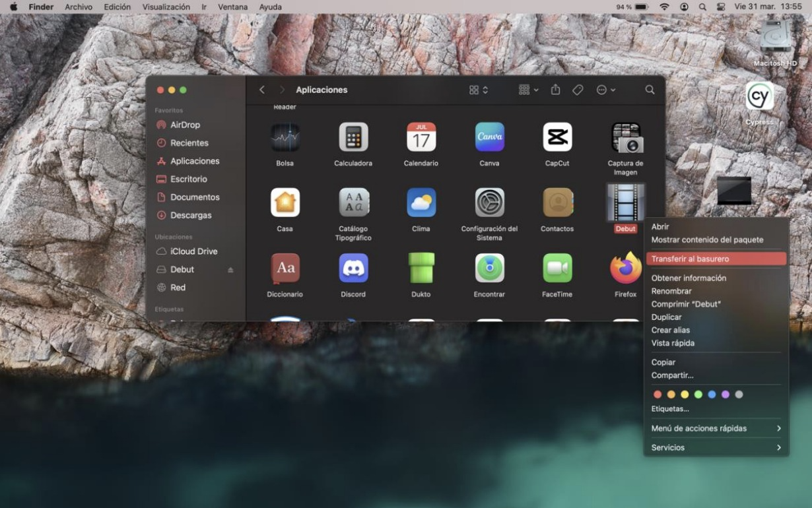
Task: Open Documentos in Finder sidebar
Action: click(x=194, y=197)
